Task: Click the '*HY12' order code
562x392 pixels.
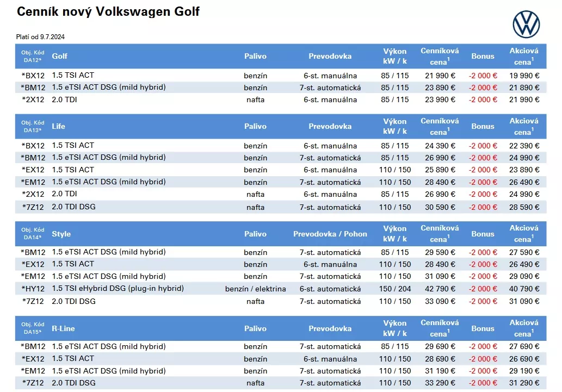Action: (x=33, y=289)
